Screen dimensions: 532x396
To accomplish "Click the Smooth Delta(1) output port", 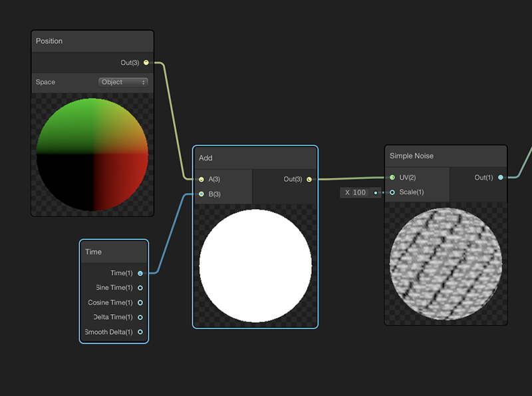I will click(140, 332).
